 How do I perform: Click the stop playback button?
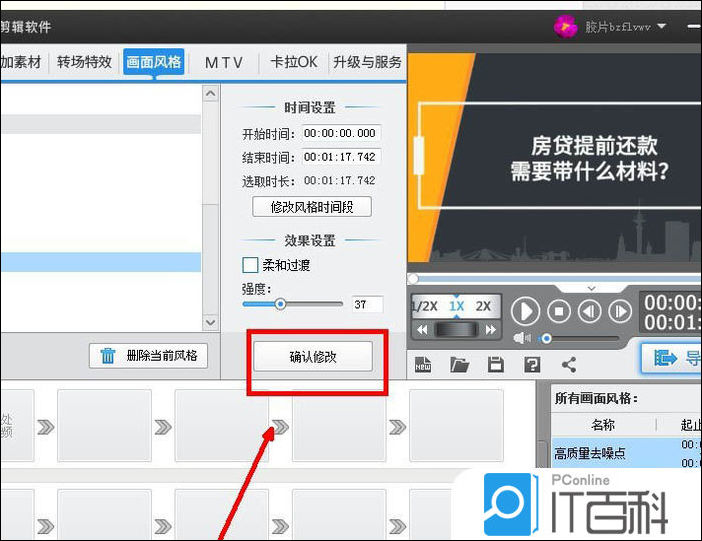click(x=558, y=311)
